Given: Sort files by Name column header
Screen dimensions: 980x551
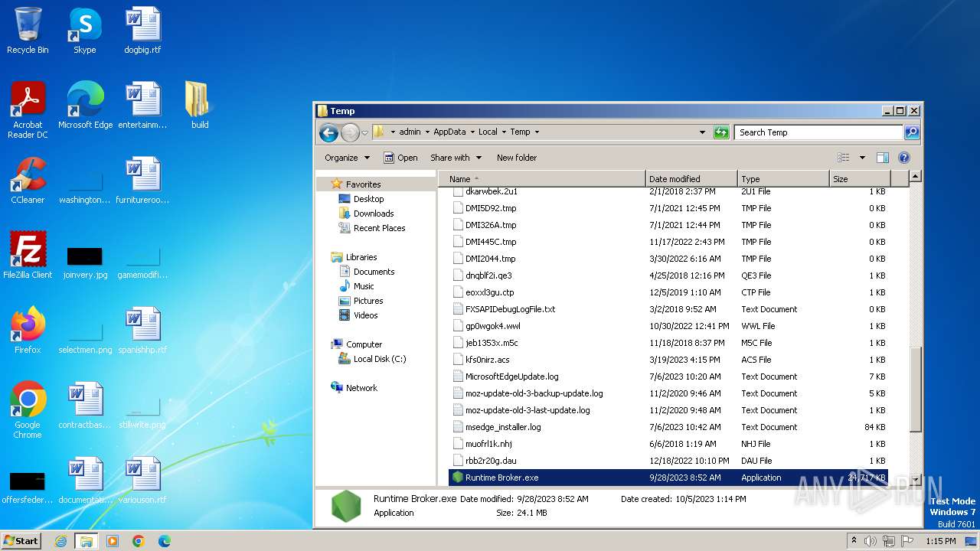Looking at the screenshot, I should (x=543, y=179).
